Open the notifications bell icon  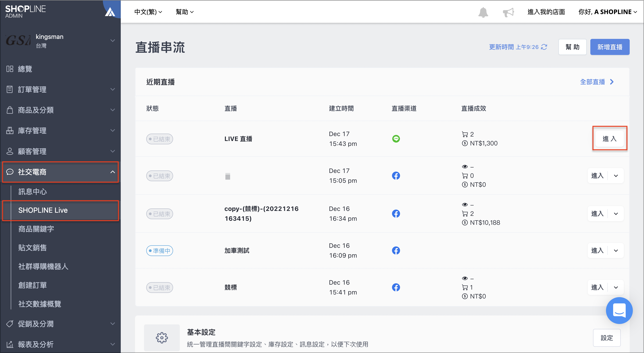pos(483,12)
